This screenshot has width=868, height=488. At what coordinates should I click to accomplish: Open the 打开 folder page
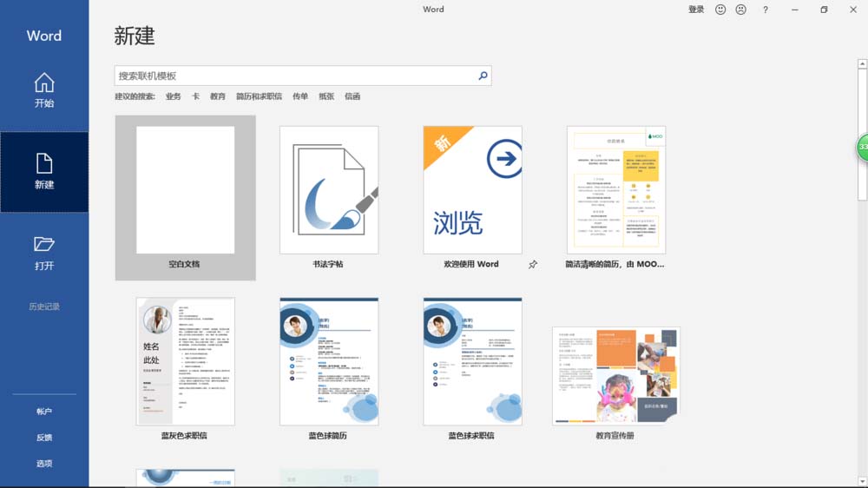[44, 254]
